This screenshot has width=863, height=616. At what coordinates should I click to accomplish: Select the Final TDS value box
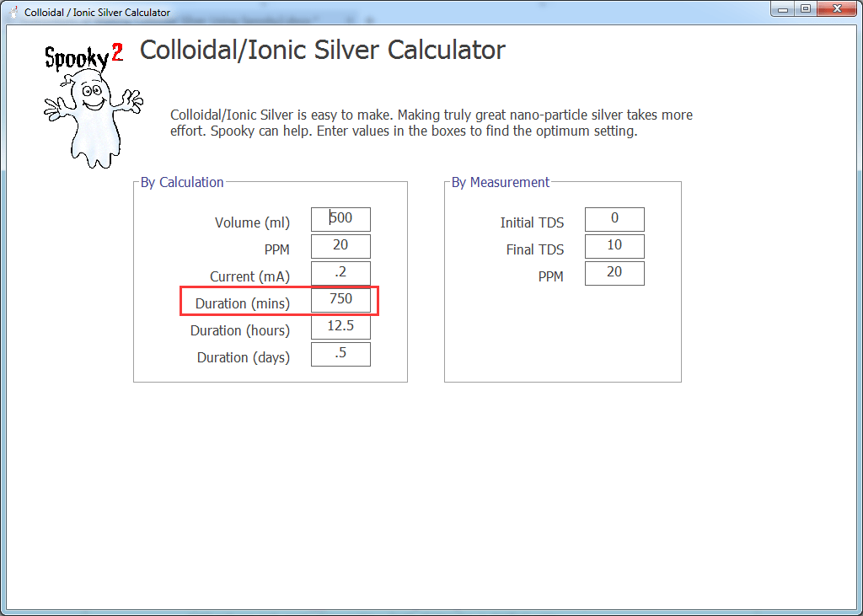point(614,246)
